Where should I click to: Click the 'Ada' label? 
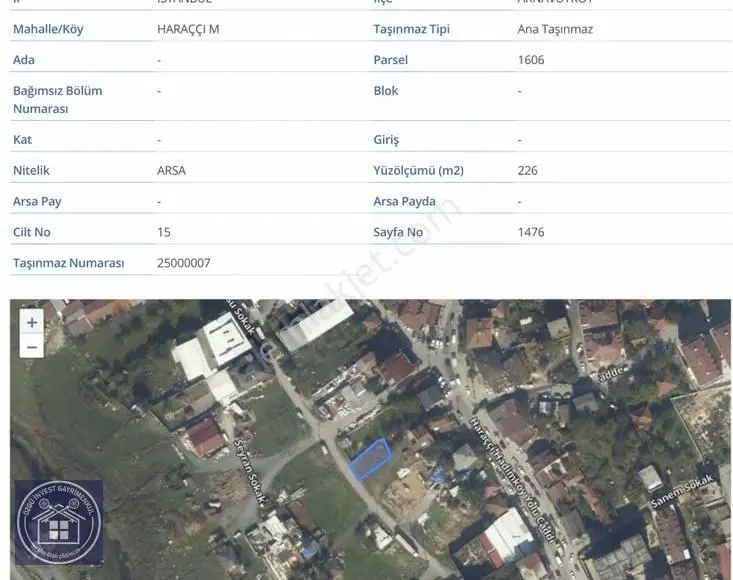[23, 60]
